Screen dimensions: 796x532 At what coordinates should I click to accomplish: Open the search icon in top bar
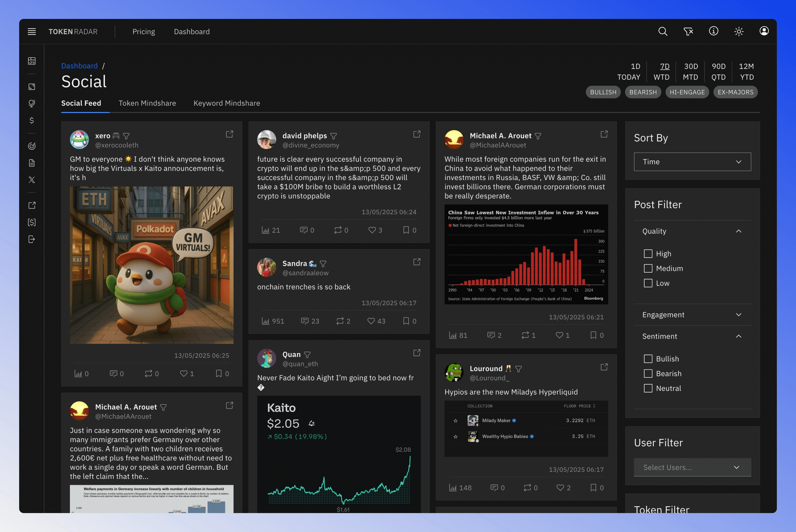pos(663,32)
